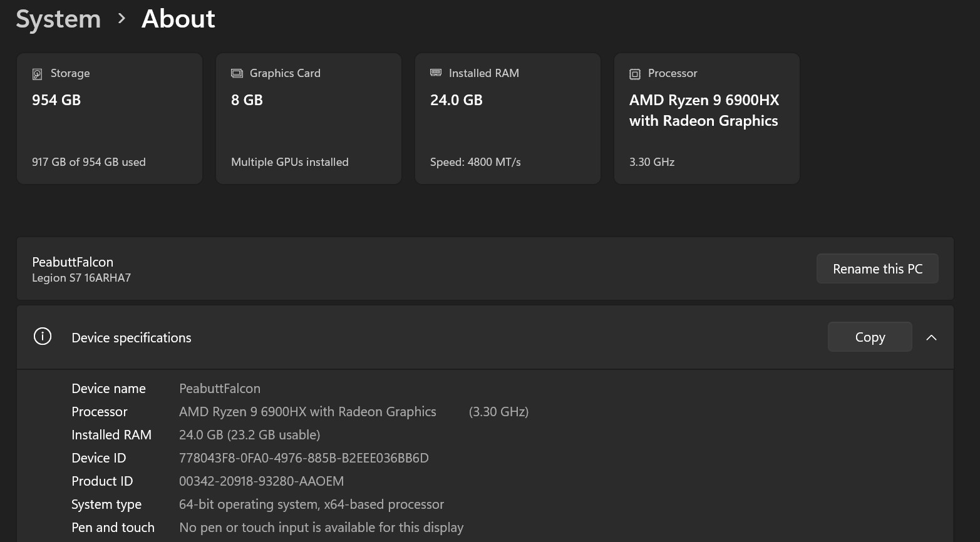Click the Installed RAM label in specifications
Image resolution: width=980 pixels, height=542 pixels.
click(x=111, y=435)
